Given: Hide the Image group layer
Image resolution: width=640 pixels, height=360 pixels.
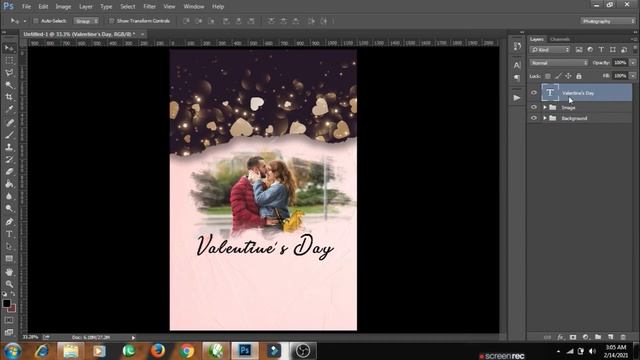Looking at the screenshot, I should pos(534,107).
